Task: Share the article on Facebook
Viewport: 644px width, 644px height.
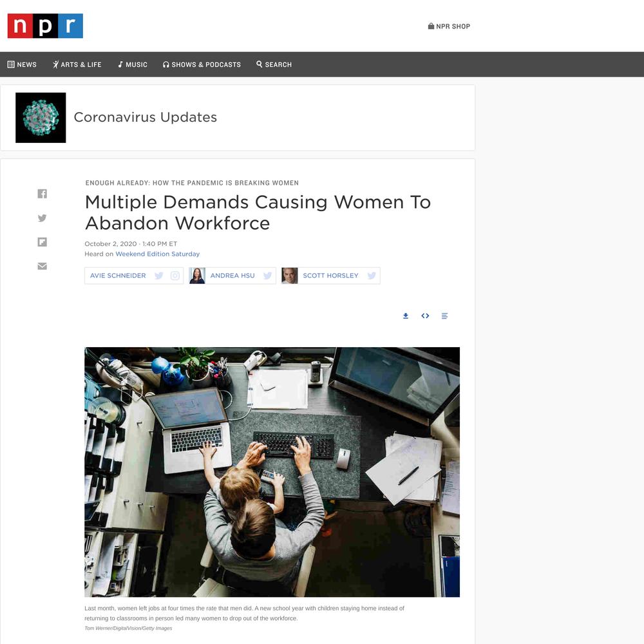Action: [x=43, y=193]
